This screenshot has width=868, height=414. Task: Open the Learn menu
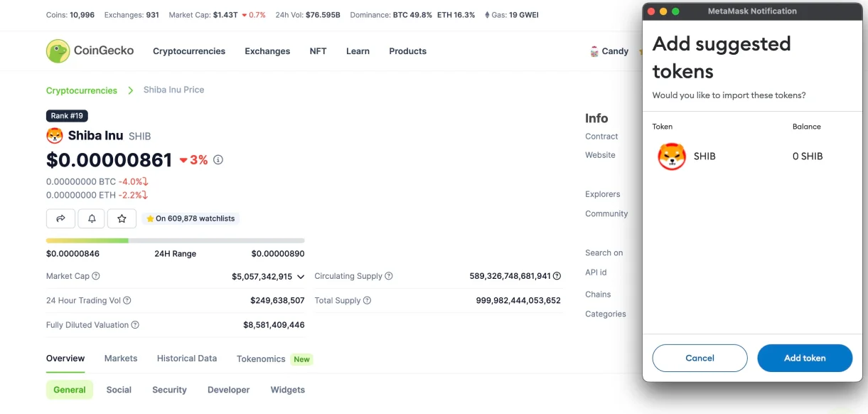point(358,51)
